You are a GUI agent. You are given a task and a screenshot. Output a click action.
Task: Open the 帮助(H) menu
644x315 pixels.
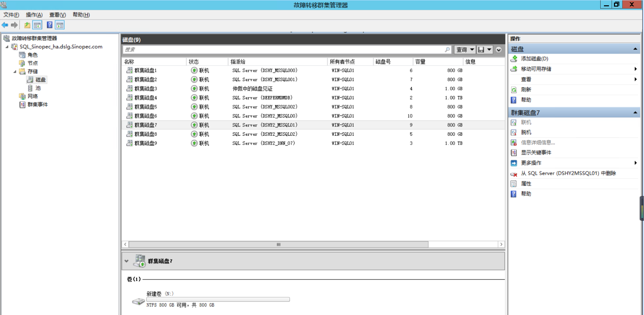(81, 15)
